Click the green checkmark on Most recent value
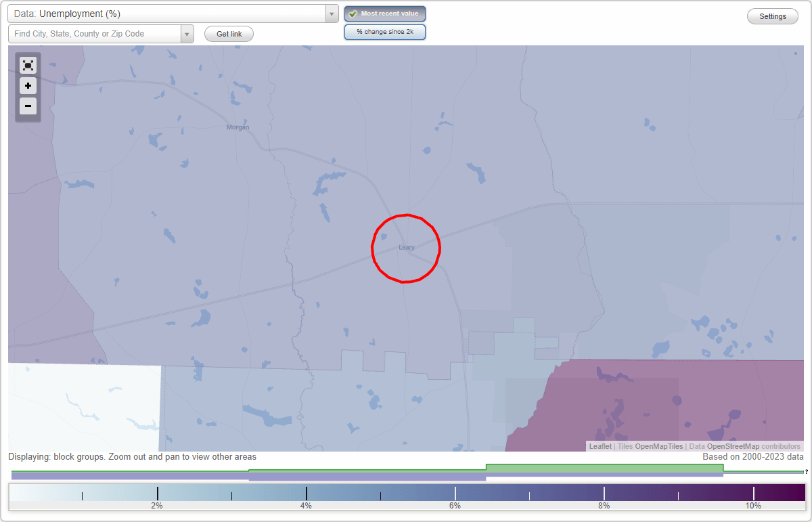 353,13
